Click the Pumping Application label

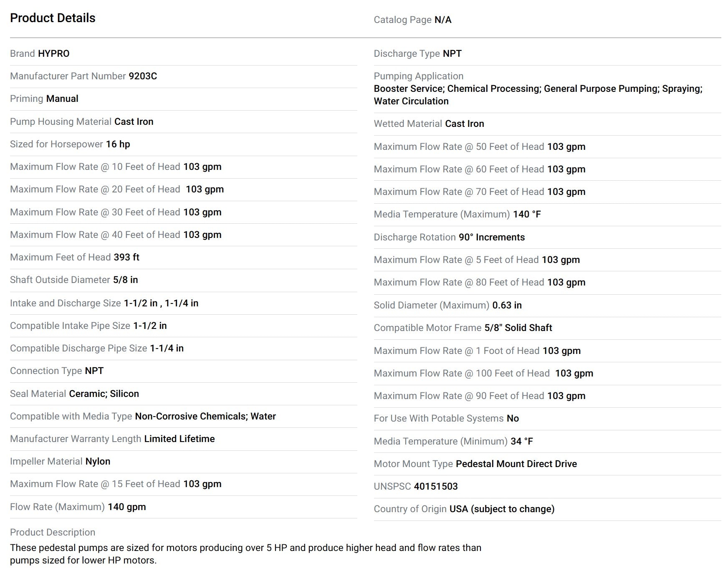tap(419, 76)
